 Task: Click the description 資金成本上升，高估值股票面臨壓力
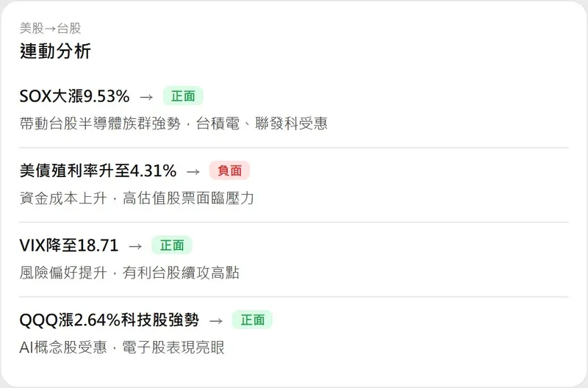(x=137, y=198)
